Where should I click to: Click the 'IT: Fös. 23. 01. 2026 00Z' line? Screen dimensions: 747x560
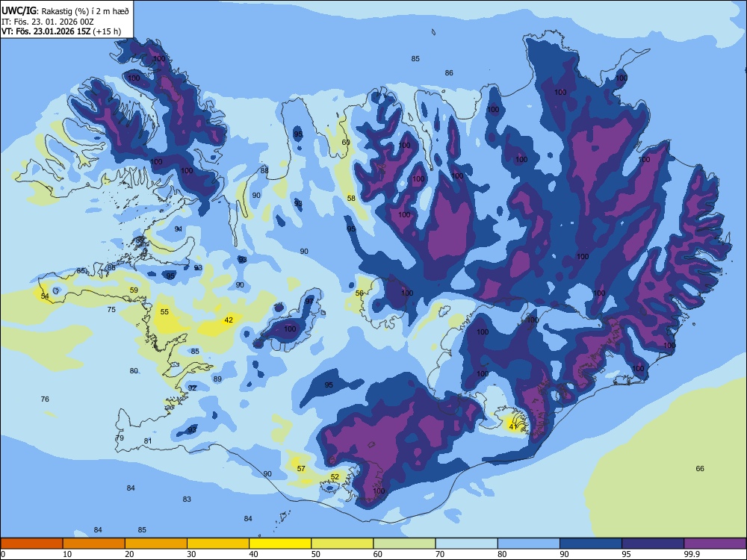pyautogui.click(x=47, y=22)
